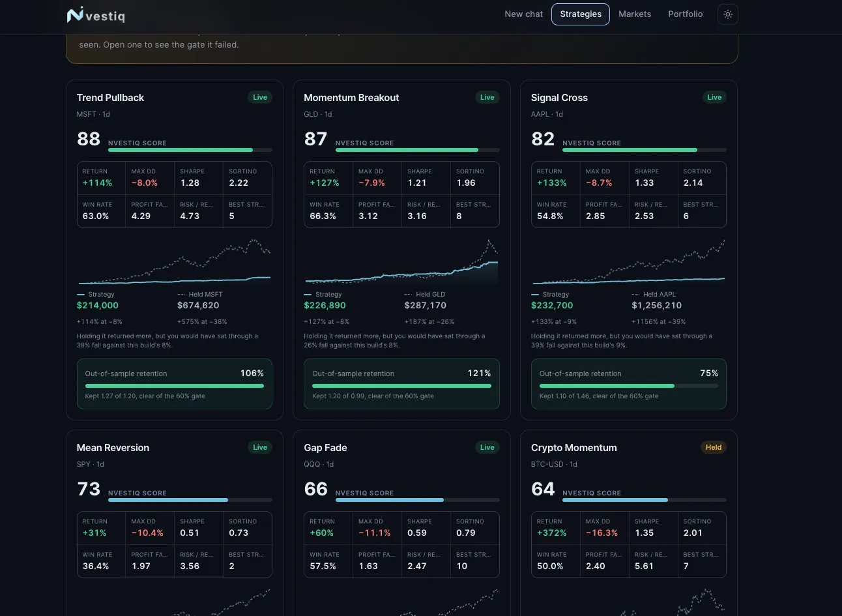Click the Signal Cross Live badge
This screenshot has width=842, height=616.
[714, 97]
